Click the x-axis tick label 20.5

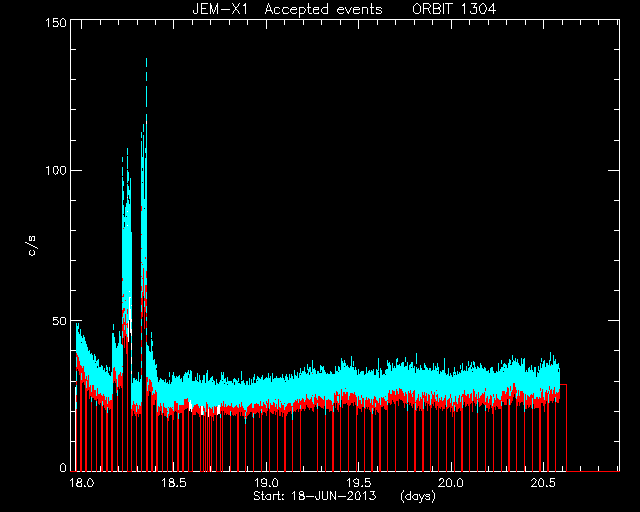pyautogui.click(x=542, y=483)
